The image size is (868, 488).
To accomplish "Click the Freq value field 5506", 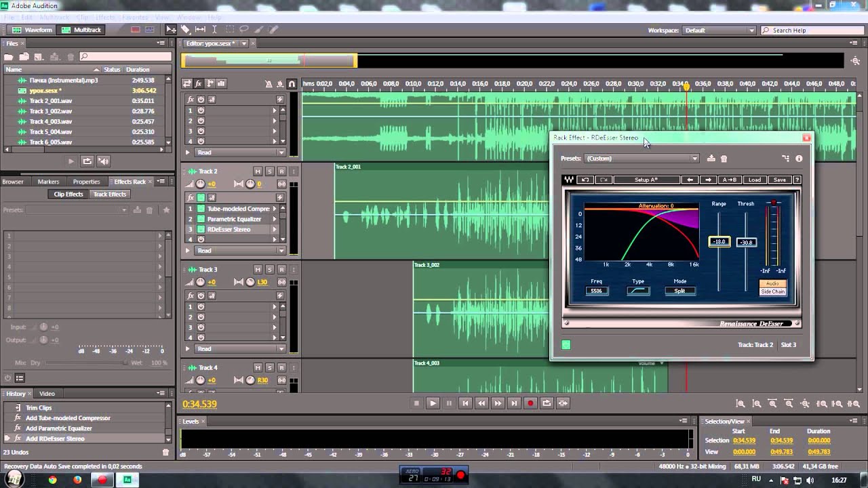I will 596,291.
